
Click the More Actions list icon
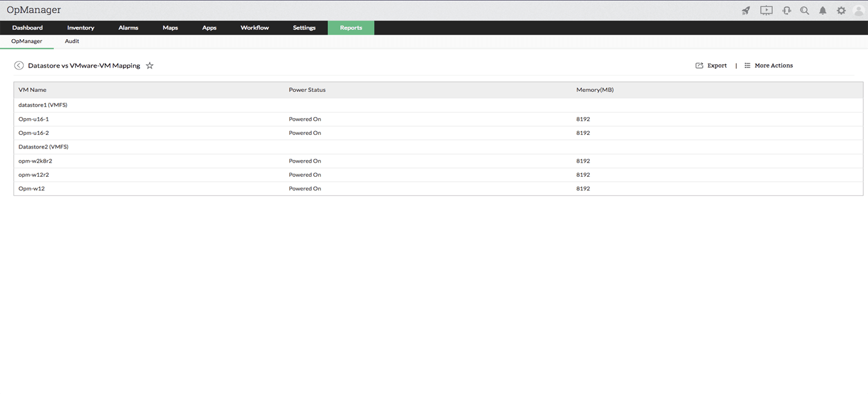click(747, 66)
